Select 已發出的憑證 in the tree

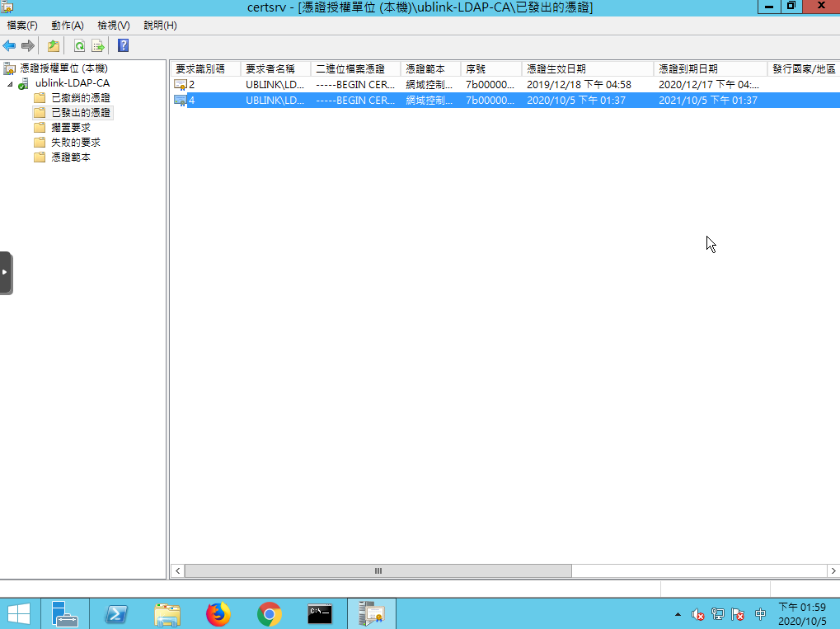click(81, 113)
